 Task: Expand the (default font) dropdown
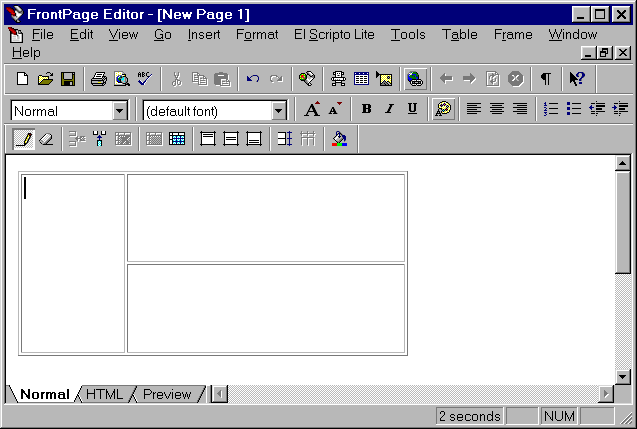tap(279, 110)
